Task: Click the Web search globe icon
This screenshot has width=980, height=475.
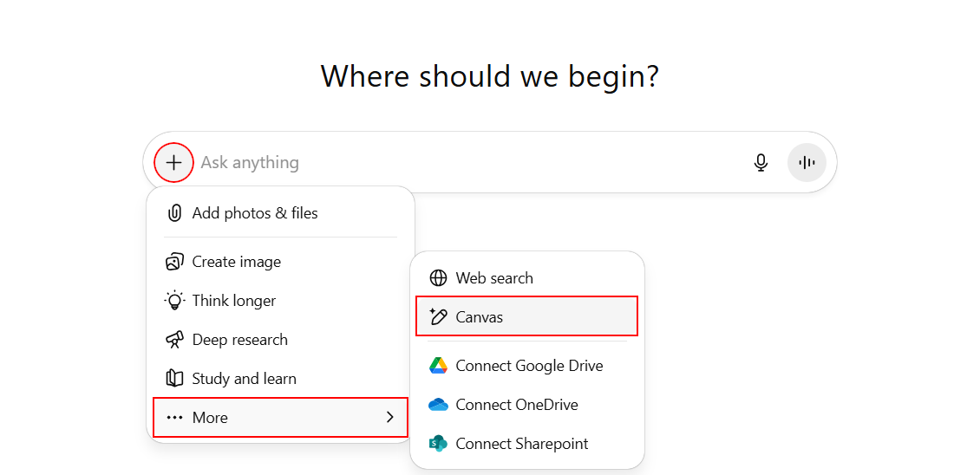Action: point(439,278)
